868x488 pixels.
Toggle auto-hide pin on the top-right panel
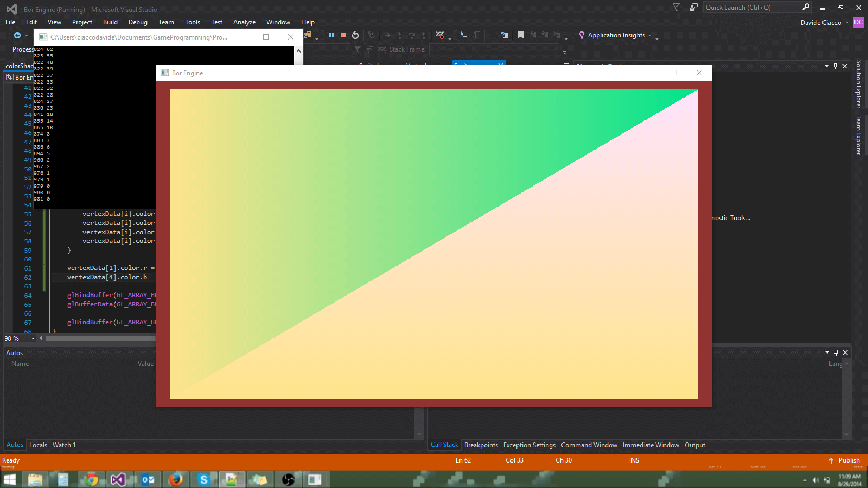pyautogui.click(x=835, y=66)
